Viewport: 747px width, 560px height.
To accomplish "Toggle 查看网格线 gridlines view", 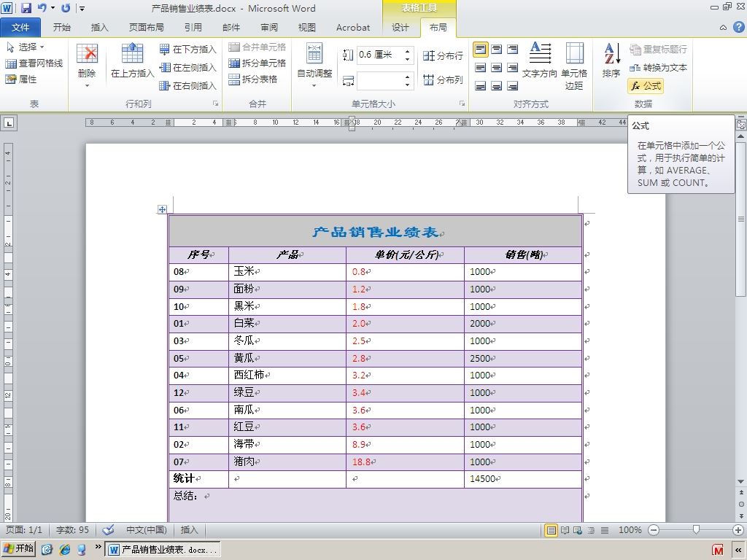I will point(34,63).
